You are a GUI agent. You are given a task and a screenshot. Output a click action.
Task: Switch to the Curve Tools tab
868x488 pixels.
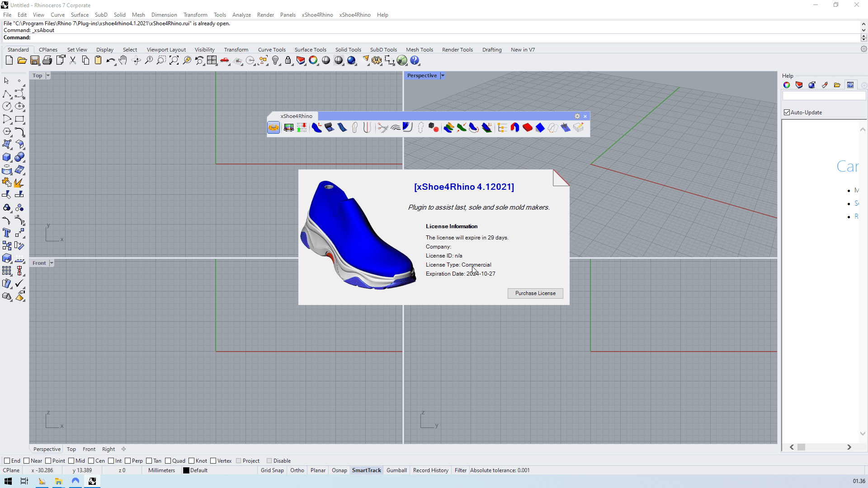tap(272, 50)
